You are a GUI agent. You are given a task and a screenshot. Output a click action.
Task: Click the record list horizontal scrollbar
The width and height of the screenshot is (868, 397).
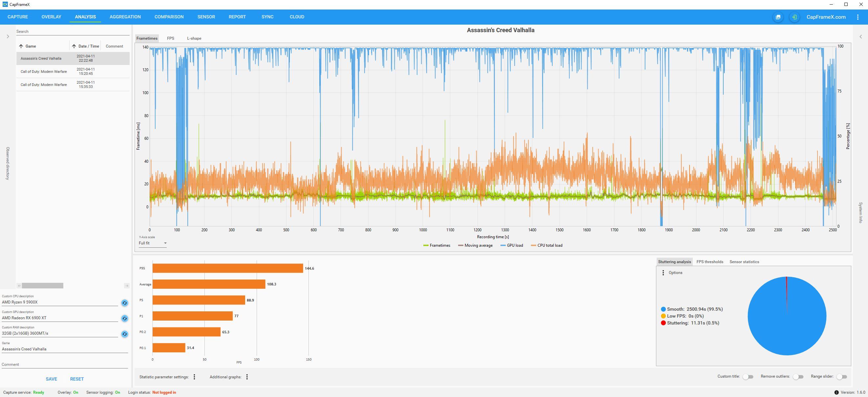[42, 286]
